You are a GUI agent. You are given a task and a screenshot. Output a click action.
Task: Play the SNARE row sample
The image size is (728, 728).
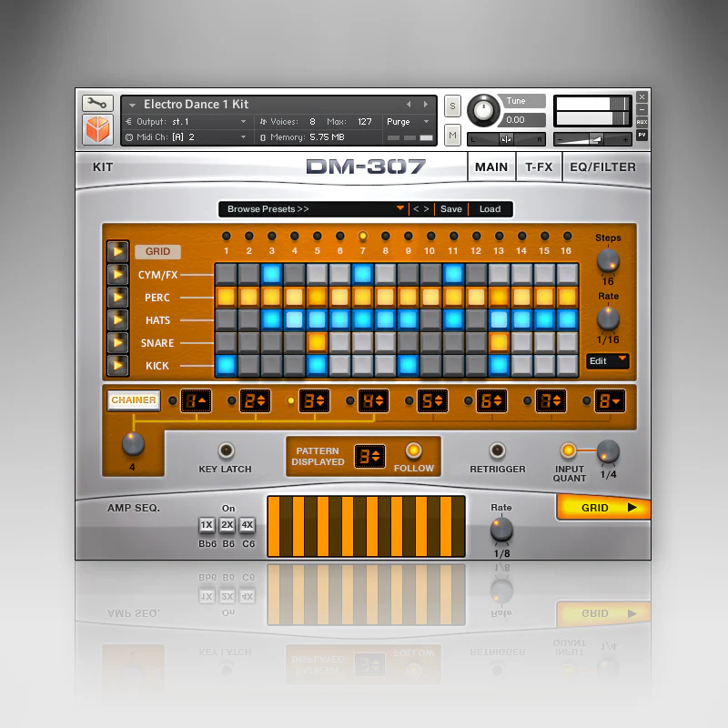click(117, 343)
